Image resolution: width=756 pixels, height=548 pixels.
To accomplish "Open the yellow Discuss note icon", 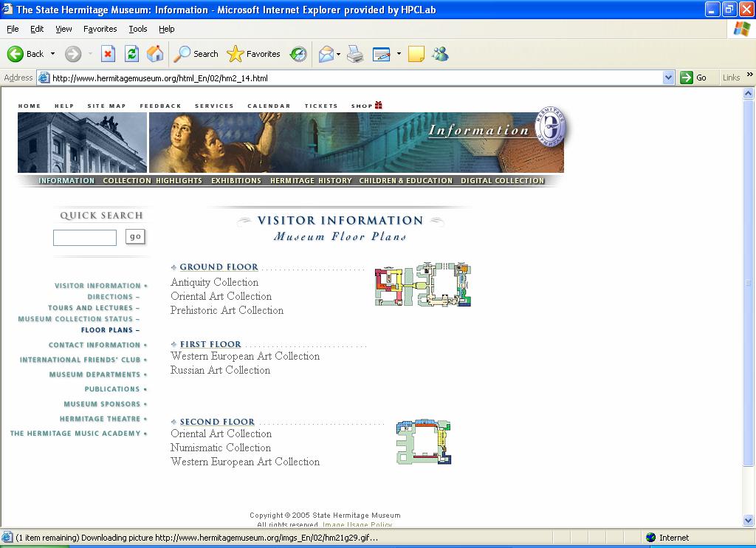I will point(416,54).
